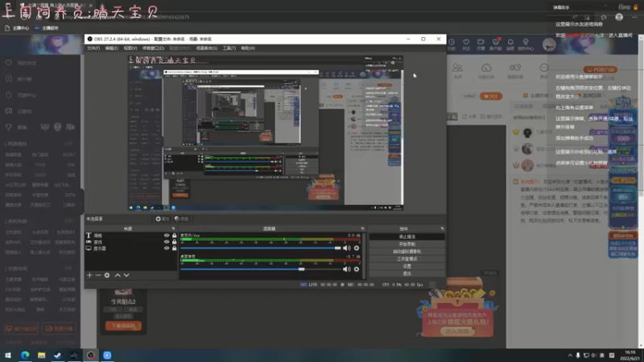Toggle lock on the game capture source
The image size is (644, 362).
pos(174,242)
